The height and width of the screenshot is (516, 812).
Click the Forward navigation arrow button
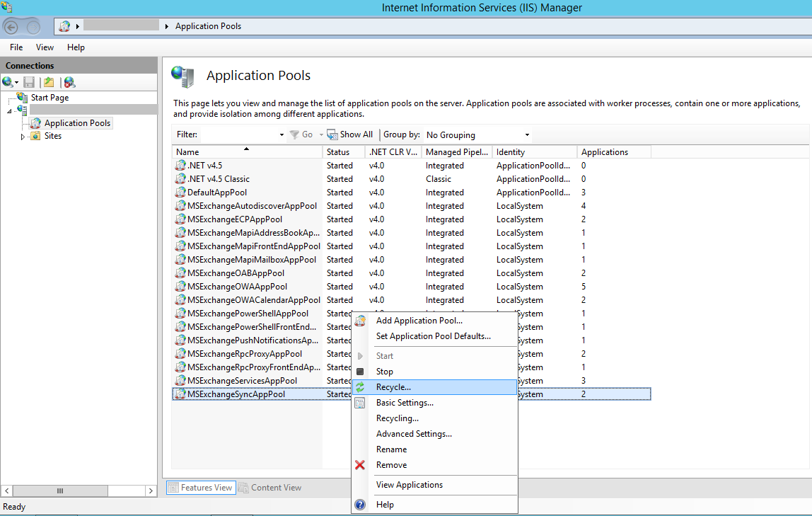click(x=33, y=26)
